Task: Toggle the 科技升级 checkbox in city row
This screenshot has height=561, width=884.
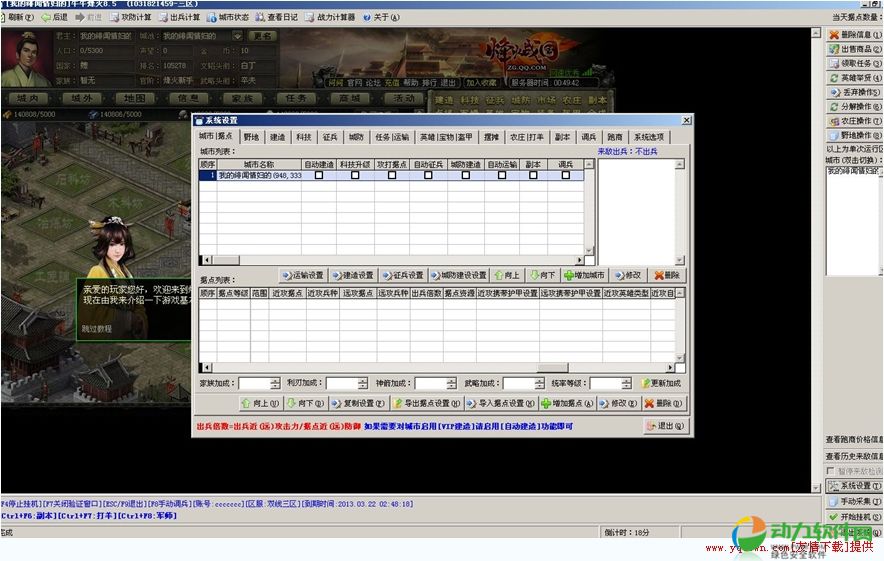Action: pyautogui.click(x=355, y=175)
